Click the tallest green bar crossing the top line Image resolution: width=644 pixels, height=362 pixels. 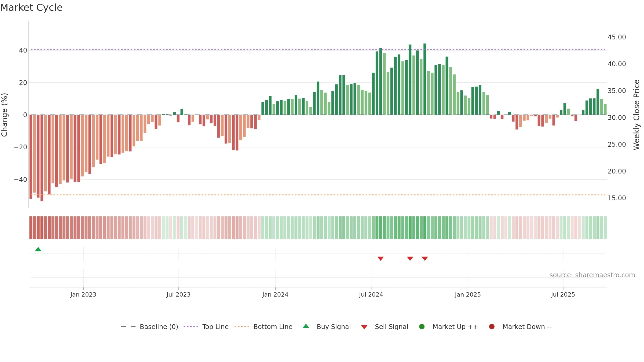pos(425,79)
